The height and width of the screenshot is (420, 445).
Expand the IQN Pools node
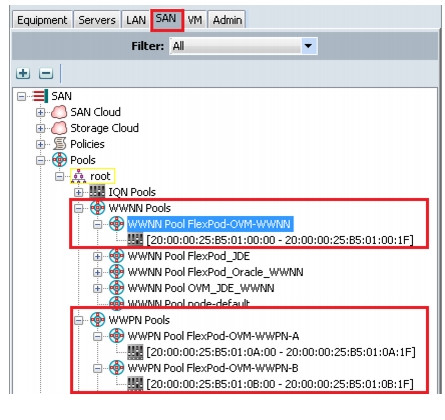(x=79, y=192)
